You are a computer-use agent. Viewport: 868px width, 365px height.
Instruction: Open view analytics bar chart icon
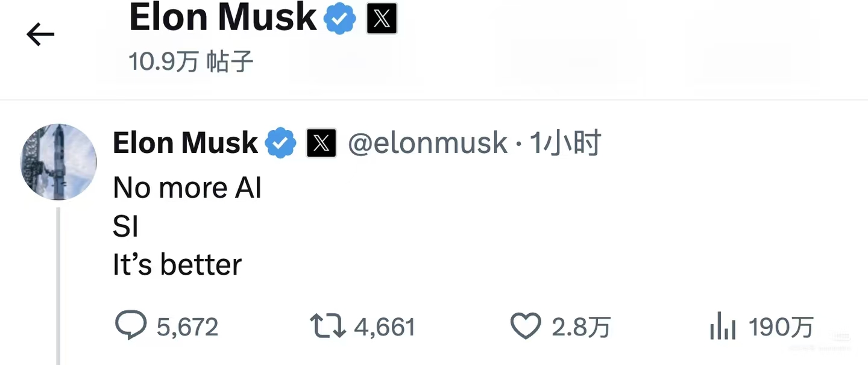(x=723, y=327)
